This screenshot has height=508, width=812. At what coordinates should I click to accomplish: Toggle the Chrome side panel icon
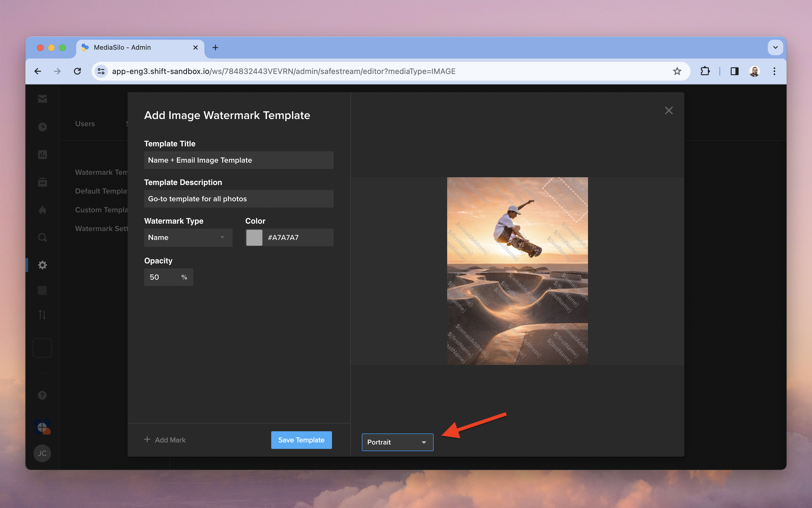pos(734,71)
